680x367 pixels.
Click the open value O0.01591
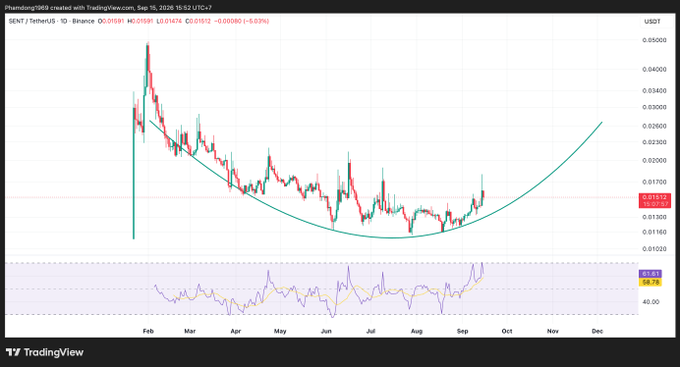coord(111,21)
